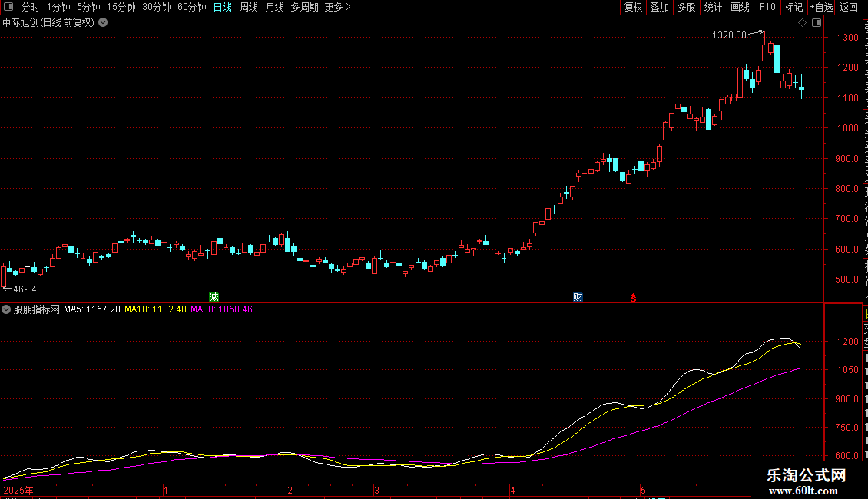
Task: Activate the 画线 drawing tools
Action: click(x=740, y=7)
